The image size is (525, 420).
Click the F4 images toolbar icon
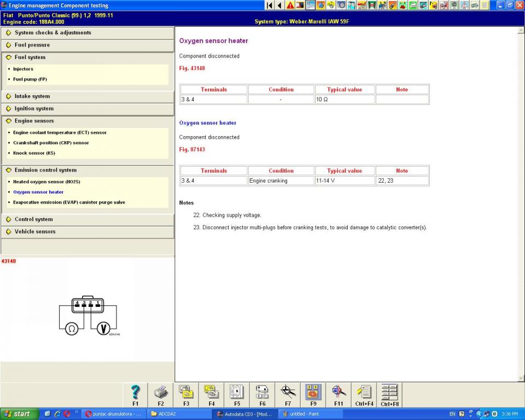tap(212, 395)
